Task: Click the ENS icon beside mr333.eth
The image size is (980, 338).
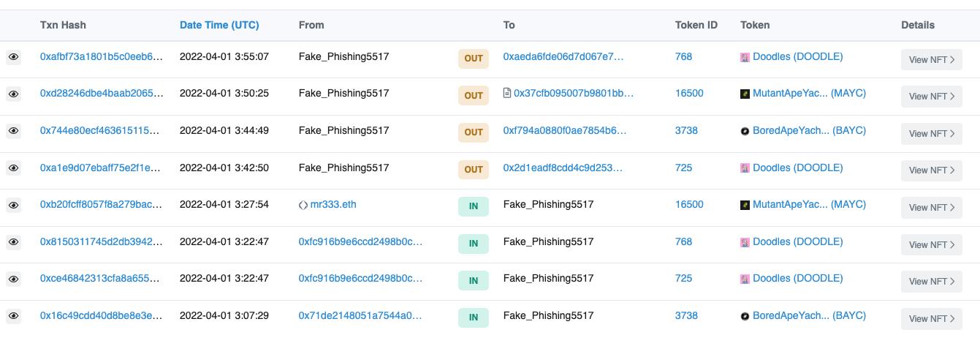Action: [x=303, y=205]
